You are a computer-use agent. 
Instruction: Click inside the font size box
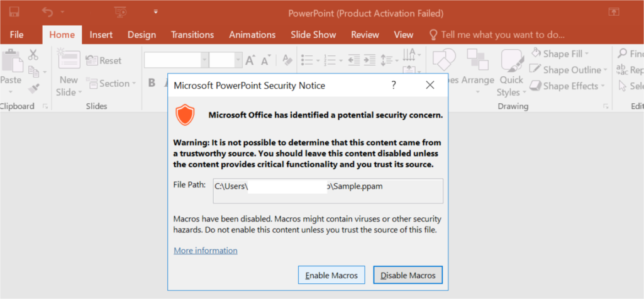tap(221, 60)
